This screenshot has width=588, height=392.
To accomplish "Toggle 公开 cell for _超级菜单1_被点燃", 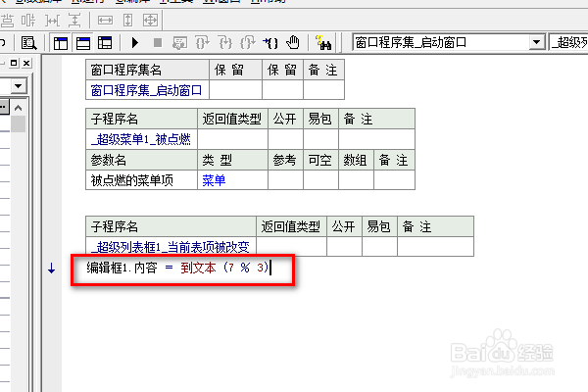I will pyautogui.click(x=285, y=139).
